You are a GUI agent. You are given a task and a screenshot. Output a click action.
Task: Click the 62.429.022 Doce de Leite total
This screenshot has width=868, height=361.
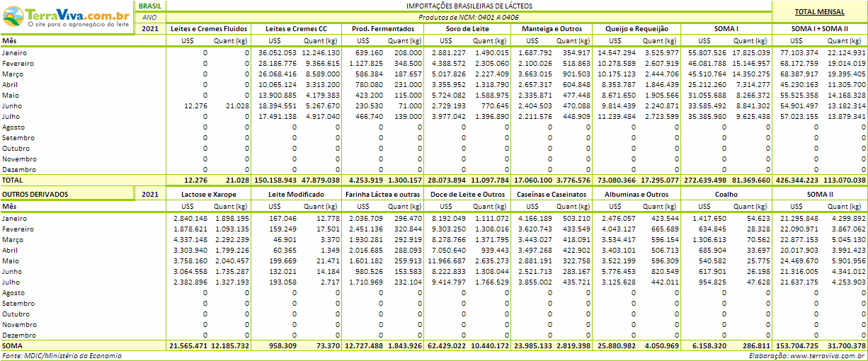pyautogui.click(x=445, y=345)
